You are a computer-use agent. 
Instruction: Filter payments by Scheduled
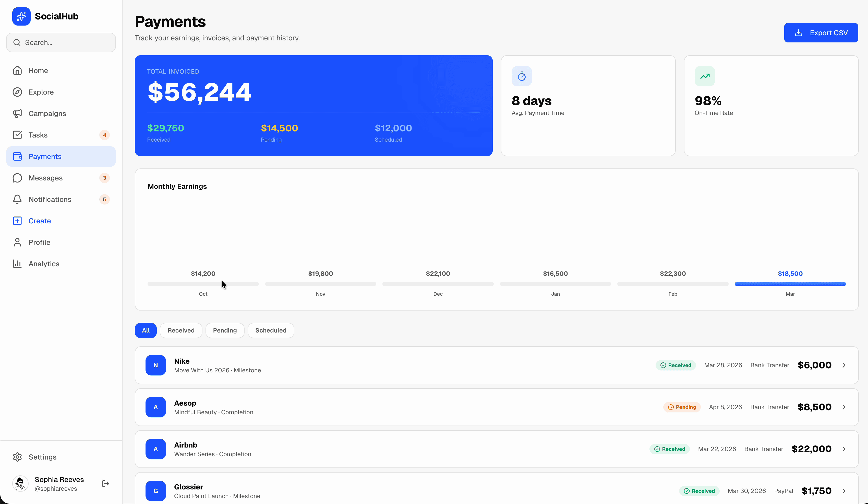tap(270, 330)
